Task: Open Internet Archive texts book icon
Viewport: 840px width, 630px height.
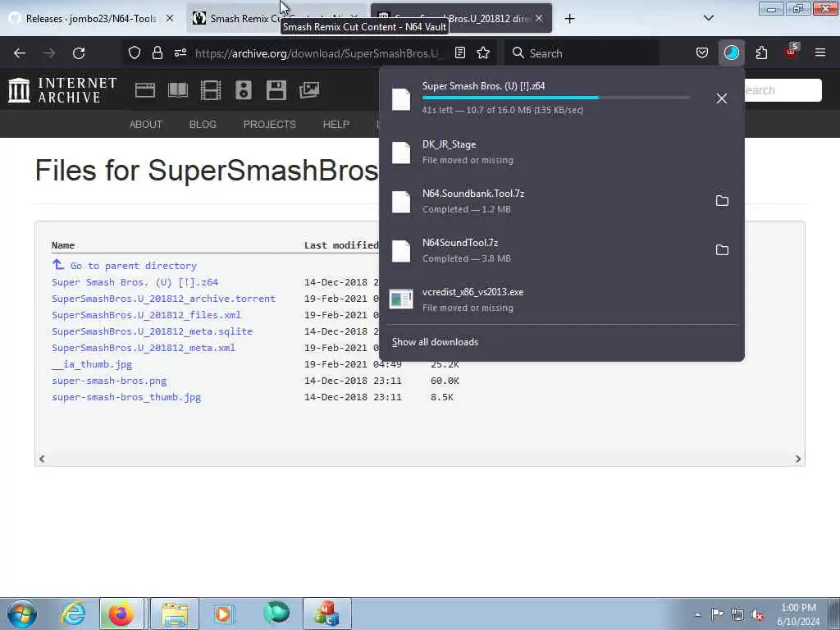Action: pyautogui.click(x=177, y=90)
